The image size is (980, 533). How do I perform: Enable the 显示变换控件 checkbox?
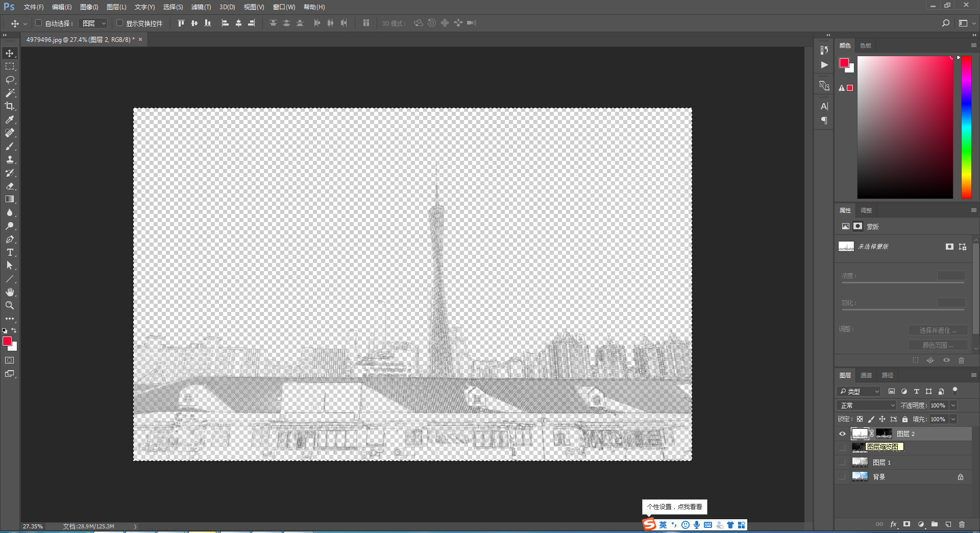click(119, 23)
